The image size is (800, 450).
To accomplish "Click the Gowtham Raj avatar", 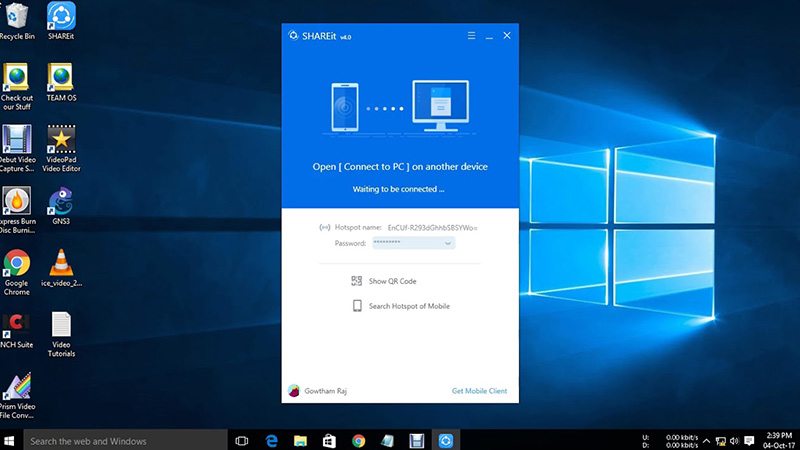I will click(294, 391).
